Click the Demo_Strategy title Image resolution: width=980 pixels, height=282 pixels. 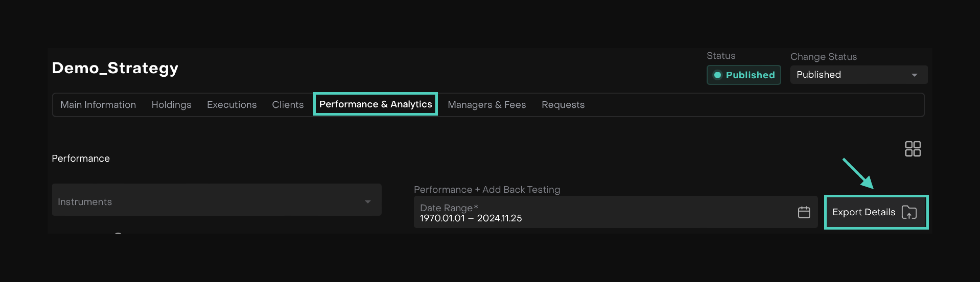[x=115, y=68]
